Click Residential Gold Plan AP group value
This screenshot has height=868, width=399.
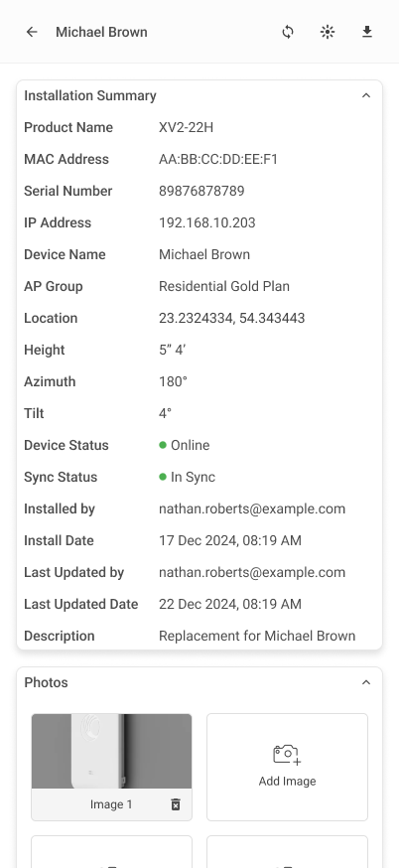(224, 287)
